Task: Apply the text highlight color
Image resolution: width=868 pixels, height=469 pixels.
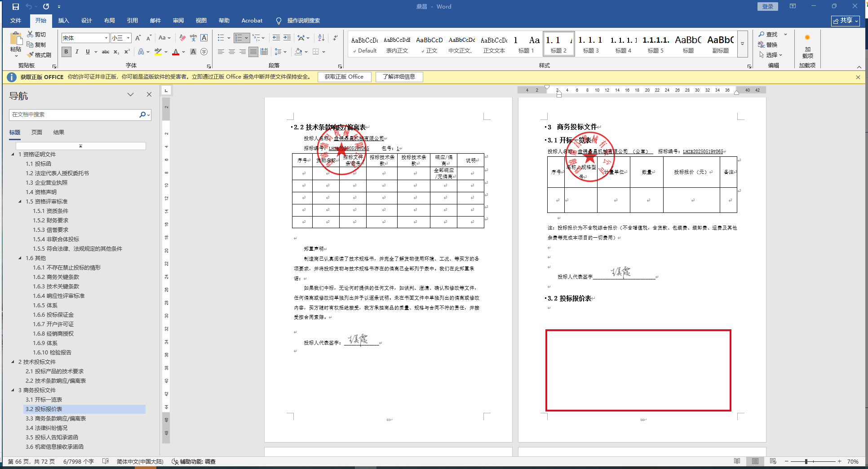Action: [158, 52]
